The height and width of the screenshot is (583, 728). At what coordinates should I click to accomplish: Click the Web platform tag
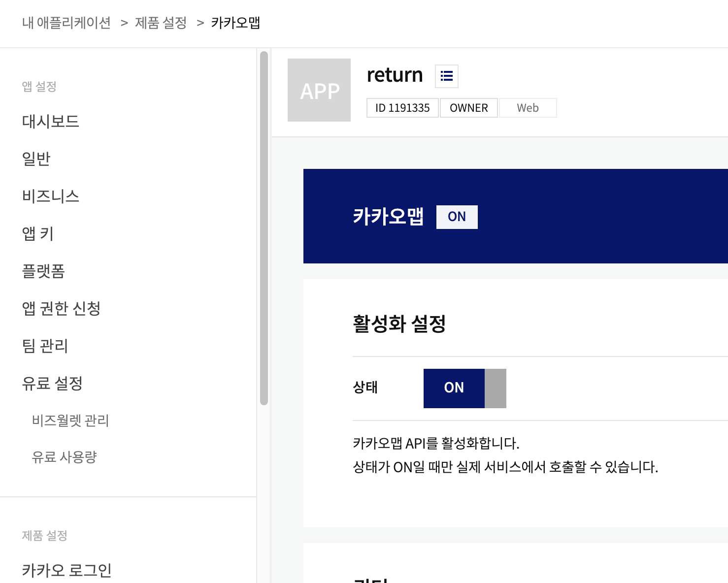pyautogui.click(x=528, y=108)
